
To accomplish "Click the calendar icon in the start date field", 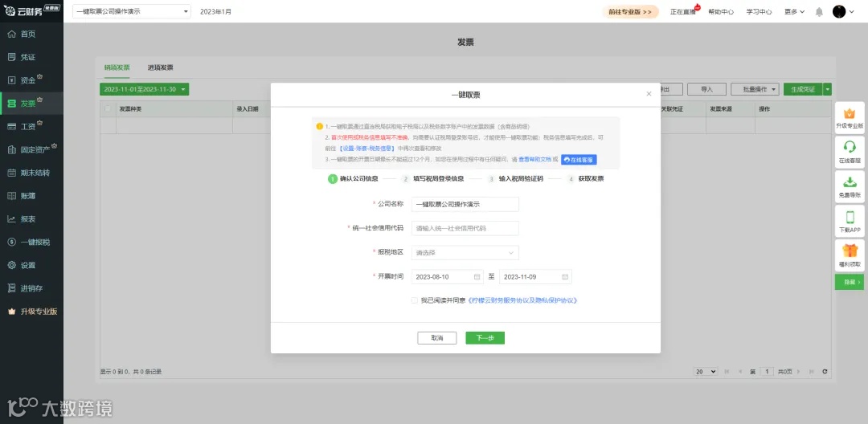I will point(477,276).
